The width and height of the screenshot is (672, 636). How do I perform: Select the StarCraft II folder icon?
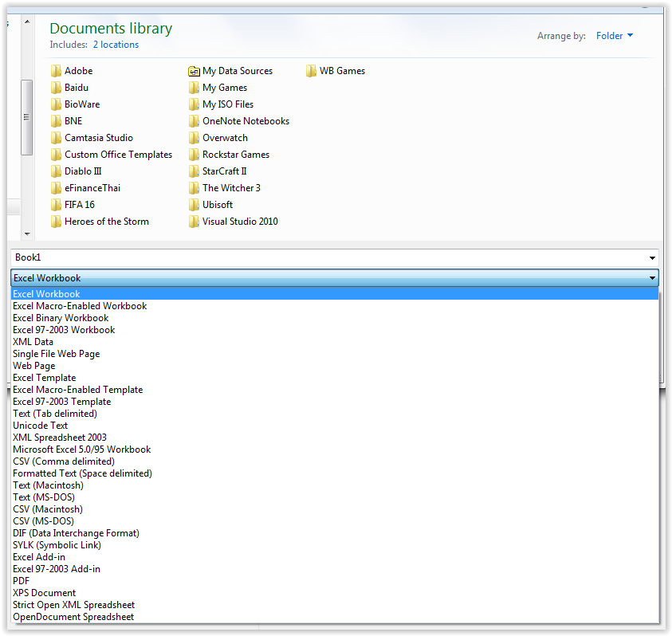point(194,171)
